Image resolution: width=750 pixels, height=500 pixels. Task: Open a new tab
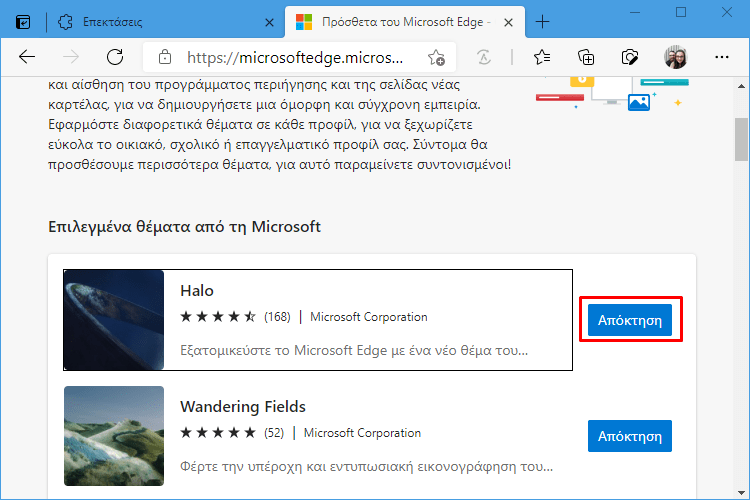(542, 22)
